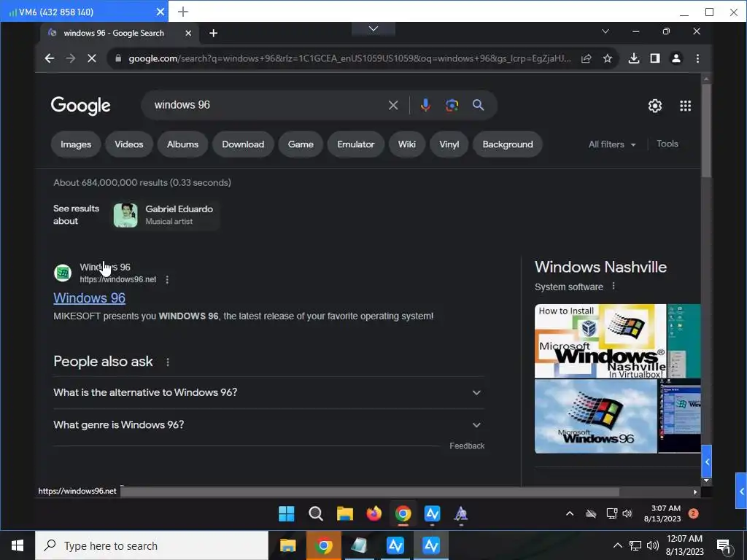Start Google voice search microphone
This screenshot has width=747, height=560.
[x=425, y=105]
